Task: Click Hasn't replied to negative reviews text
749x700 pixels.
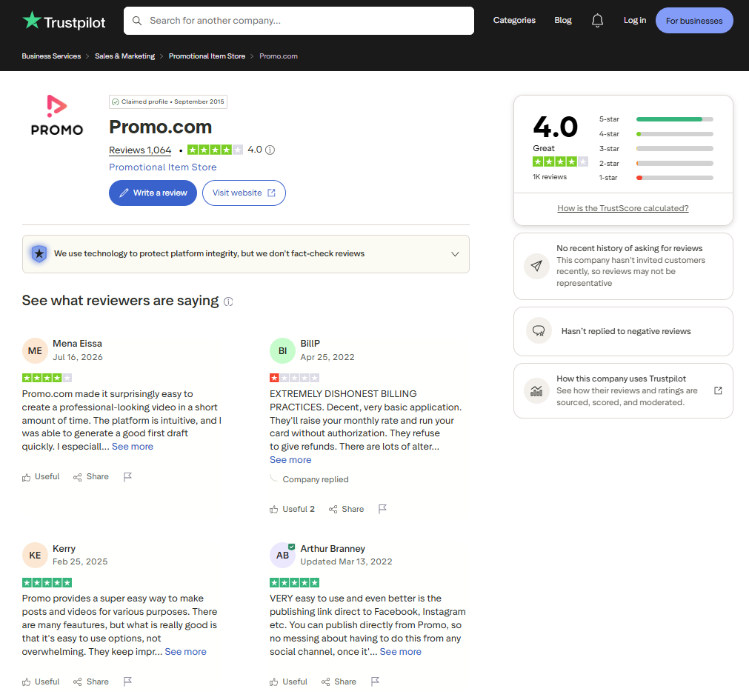Action: point(626,331)
